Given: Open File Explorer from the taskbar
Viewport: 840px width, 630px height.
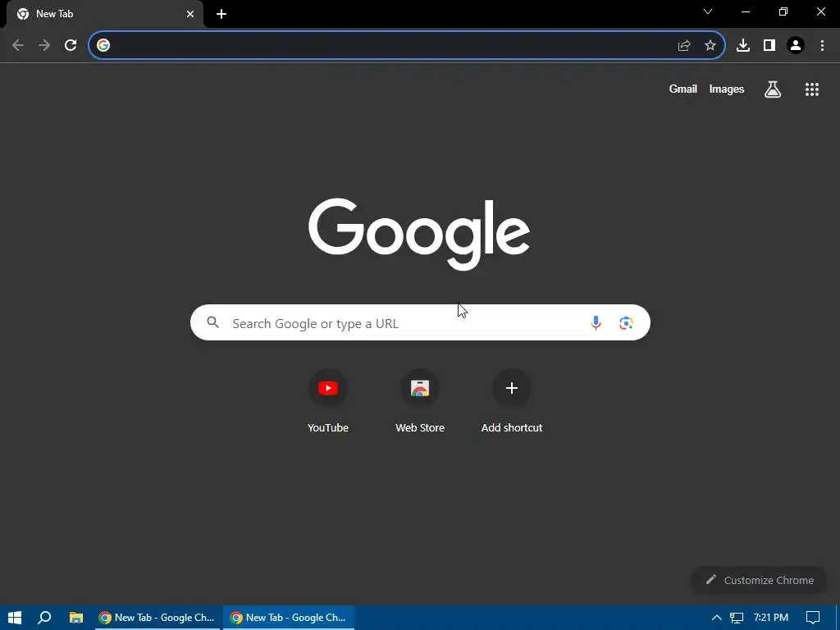Looking at the screenshot, I should pos(76,618).
